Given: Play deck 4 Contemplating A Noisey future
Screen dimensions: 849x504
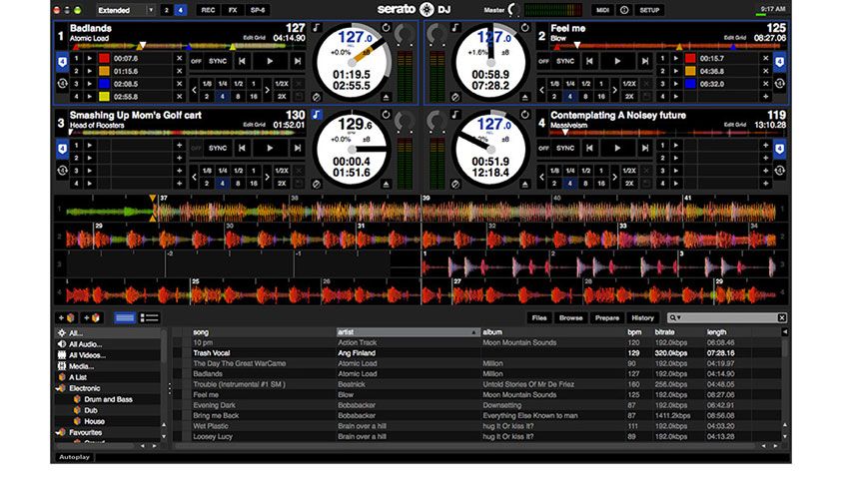Looking at the screenshot, I should (617, 148).
